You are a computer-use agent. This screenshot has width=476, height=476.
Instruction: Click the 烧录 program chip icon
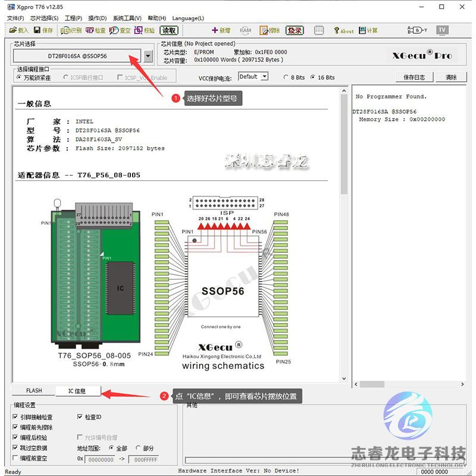click(294, 30)
